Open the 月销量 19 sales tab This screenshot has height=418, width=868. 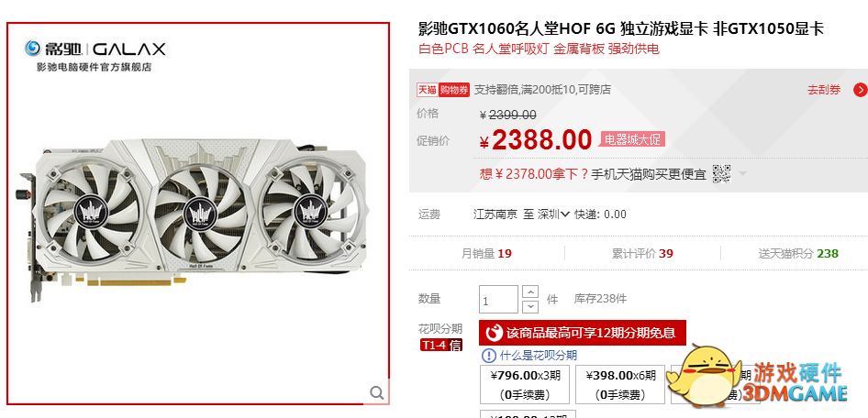(486, 254)
